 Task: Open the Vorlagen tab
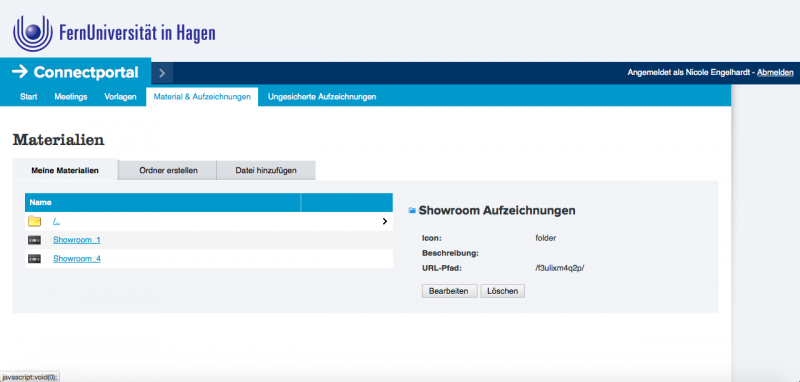(x=120, y=96)
